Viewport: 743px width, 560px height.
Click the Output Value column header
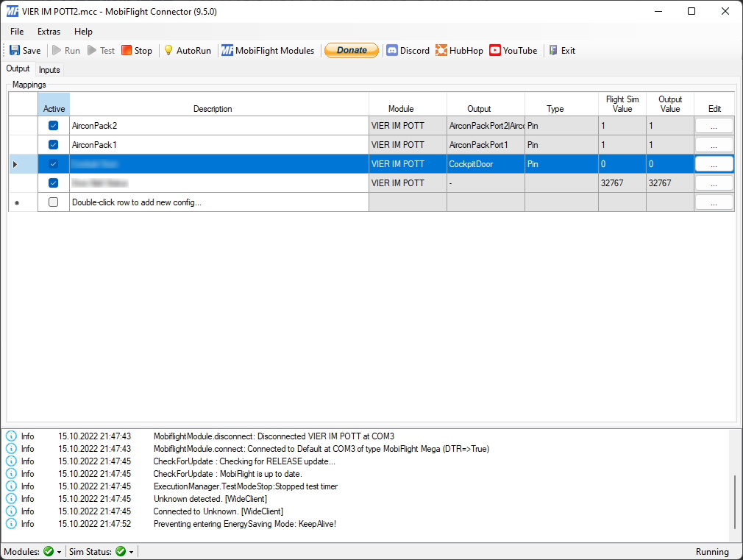pos(670,104)
